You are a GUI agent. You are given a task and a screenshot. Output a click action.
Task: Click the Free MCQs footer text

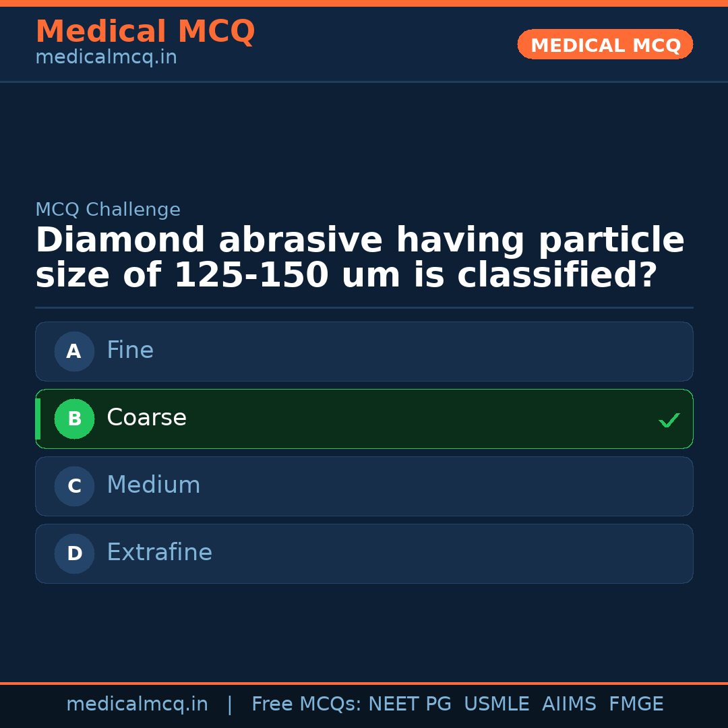[x=307, y=704]
